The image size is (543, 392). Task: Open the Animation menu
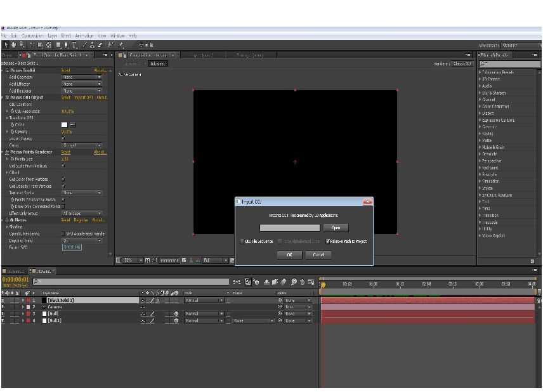coord(84,36)
